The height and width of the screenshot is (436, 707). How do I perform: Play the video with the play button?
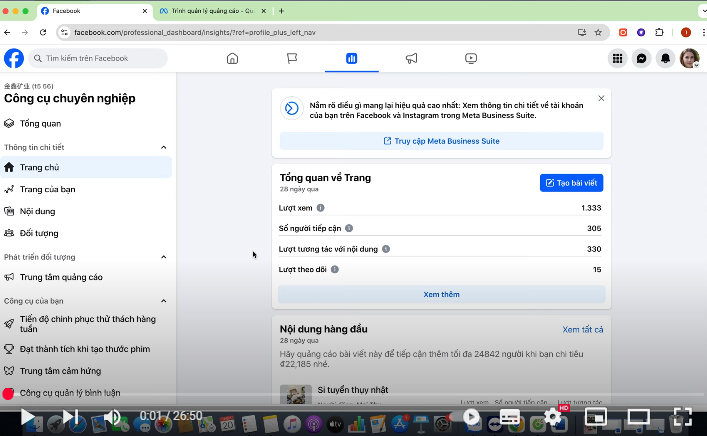click(28, 417)
